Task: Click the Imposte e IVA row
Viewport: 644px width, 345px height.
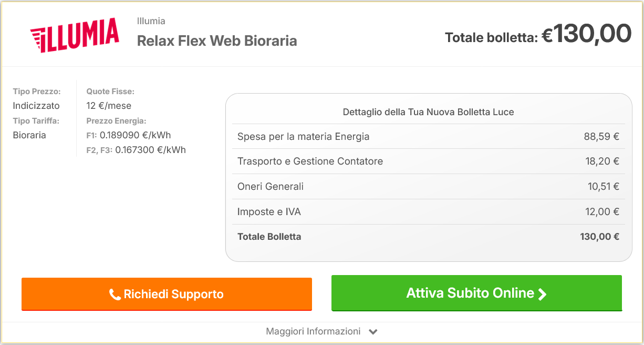Action: coord(428,212)
